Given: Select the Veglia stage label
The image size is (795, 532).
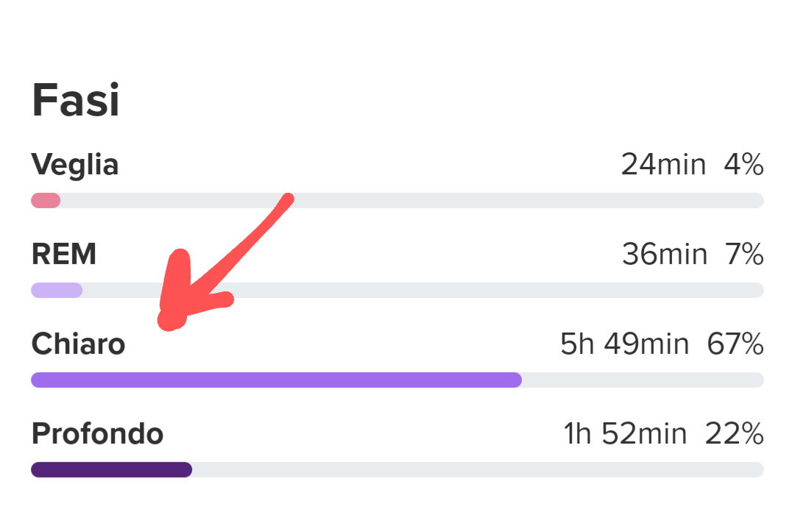Looking at the screenshot, I should point(75,165).
